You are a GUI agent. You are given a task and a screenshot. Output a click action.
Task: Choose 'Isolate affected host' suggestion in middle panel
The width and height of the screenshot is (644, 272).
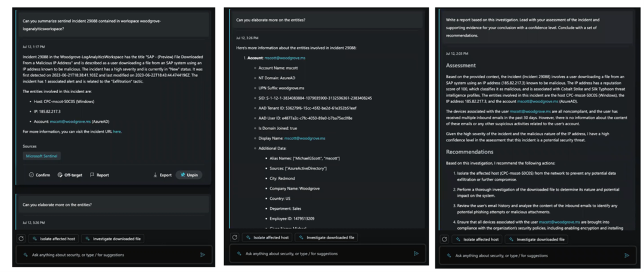tap(267, 237)
